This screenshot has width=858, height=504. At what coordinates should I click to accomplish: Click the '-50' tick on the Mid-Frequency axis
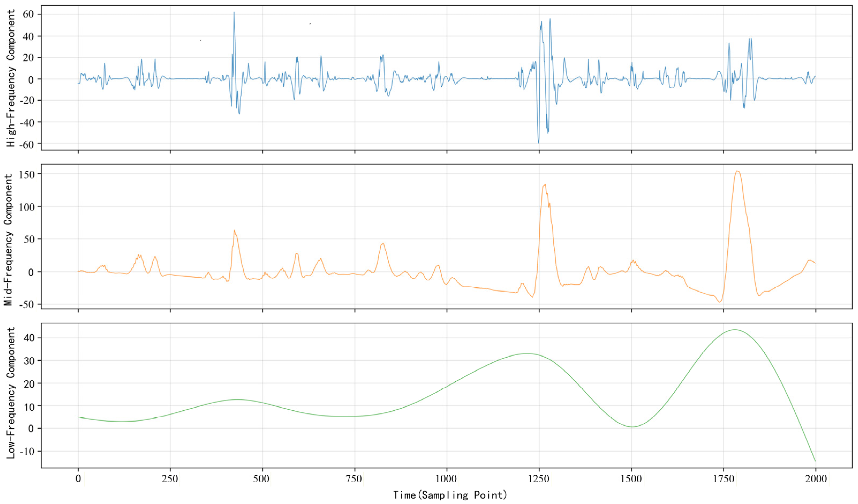[x=26, y=305]
